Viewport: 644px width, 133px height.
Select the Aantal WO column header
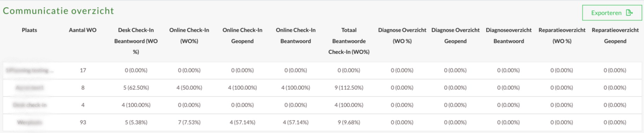83,30
